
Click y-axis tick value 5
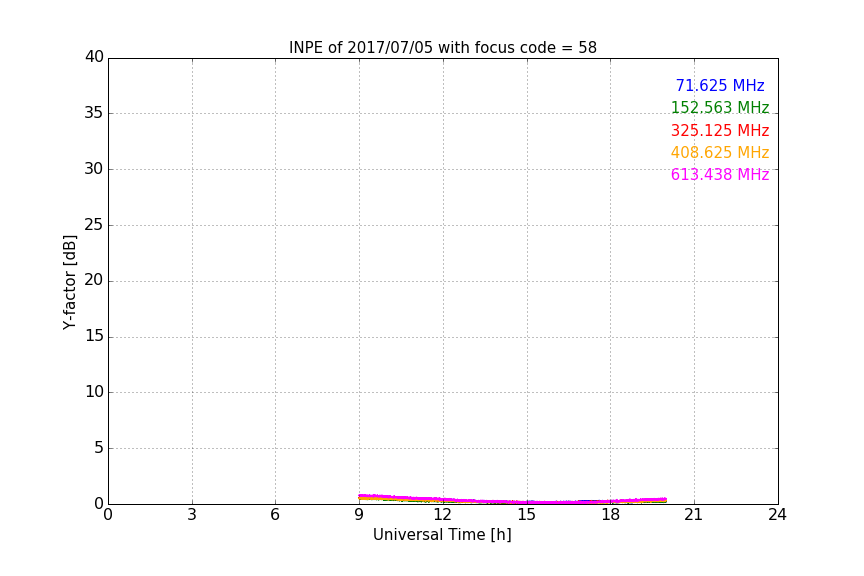click(99, 448)
